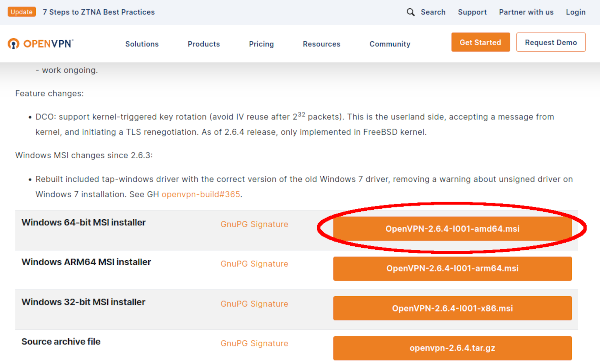
Task: Open GnuPG Signature for Windows 64-bit installer
Action: 254,224
